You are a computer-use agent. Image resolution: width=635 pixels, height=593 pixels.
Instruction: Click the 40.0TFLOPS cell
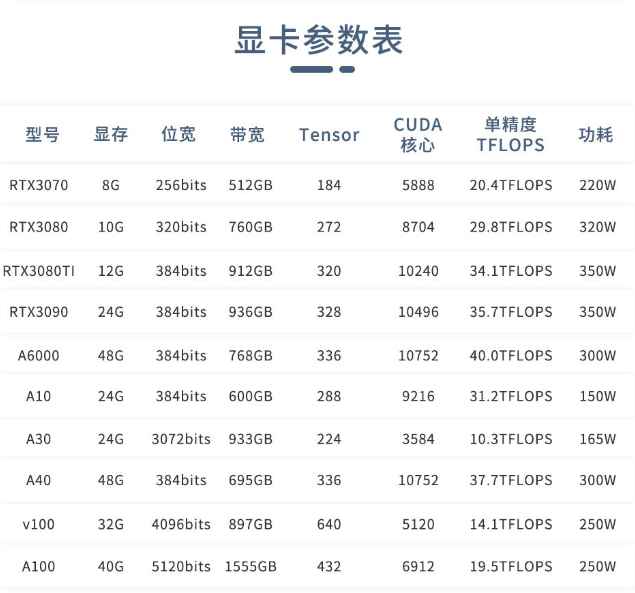(x=511, y=356)
